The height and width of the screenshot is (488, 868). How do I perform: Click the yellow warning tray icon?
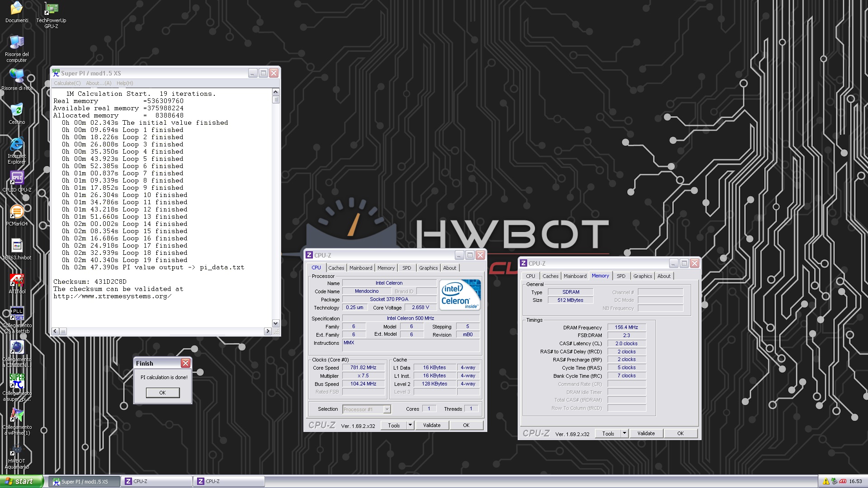pyautogui.click(x=826, y=482)
